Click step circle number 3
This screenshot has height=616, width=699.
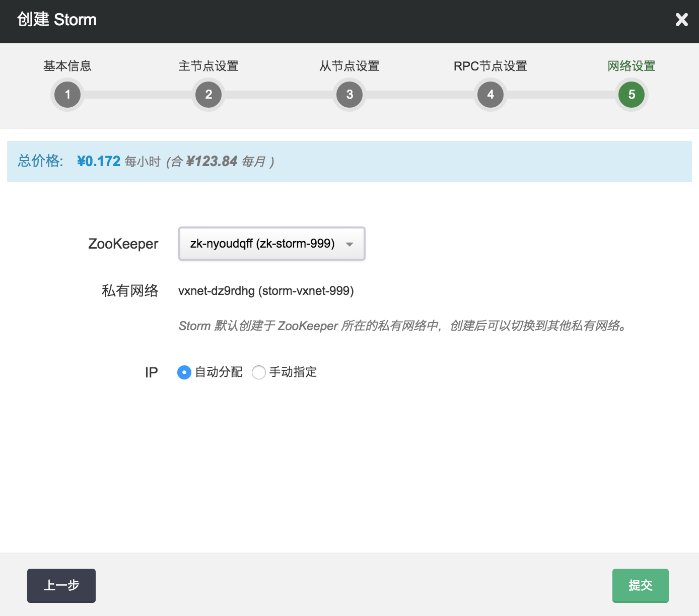349,95
